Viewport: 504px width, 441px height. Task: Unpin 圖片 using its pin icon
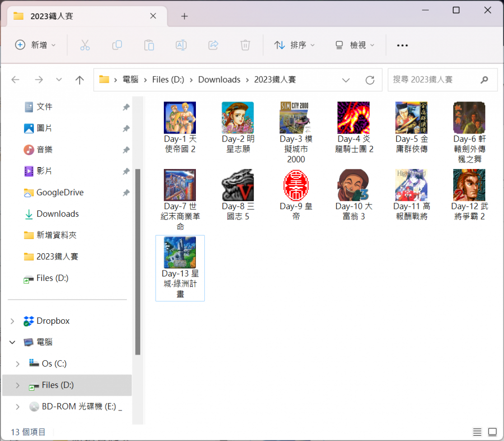click(126, 129)
